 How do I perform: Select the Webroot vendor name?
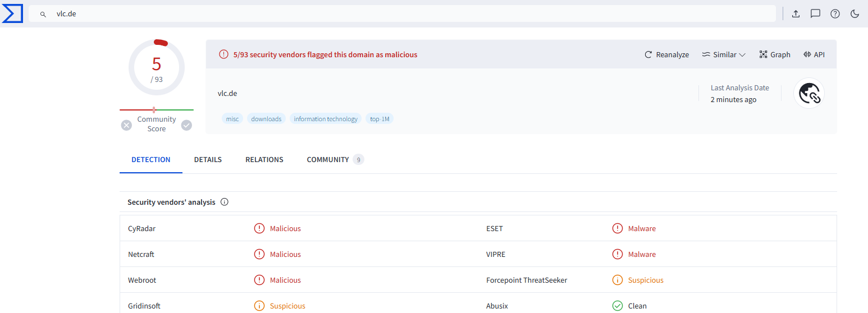[141, 280]
